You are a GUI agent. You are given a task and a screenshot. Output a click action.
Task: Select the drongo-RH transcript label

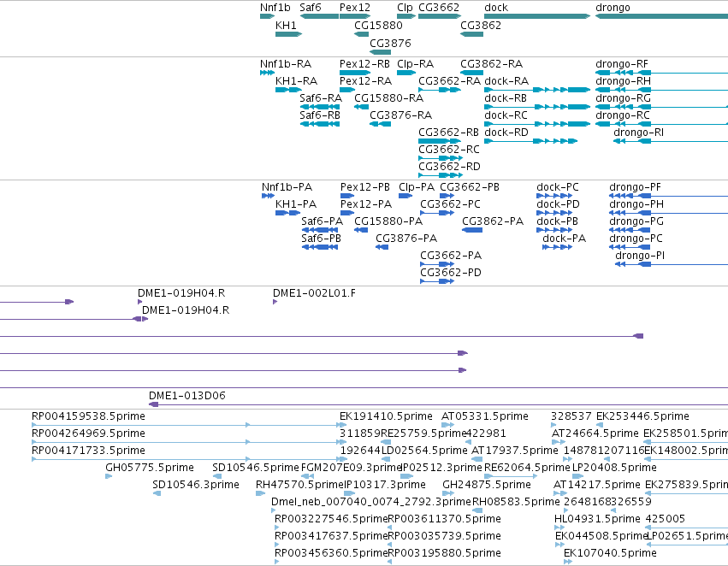623,80
